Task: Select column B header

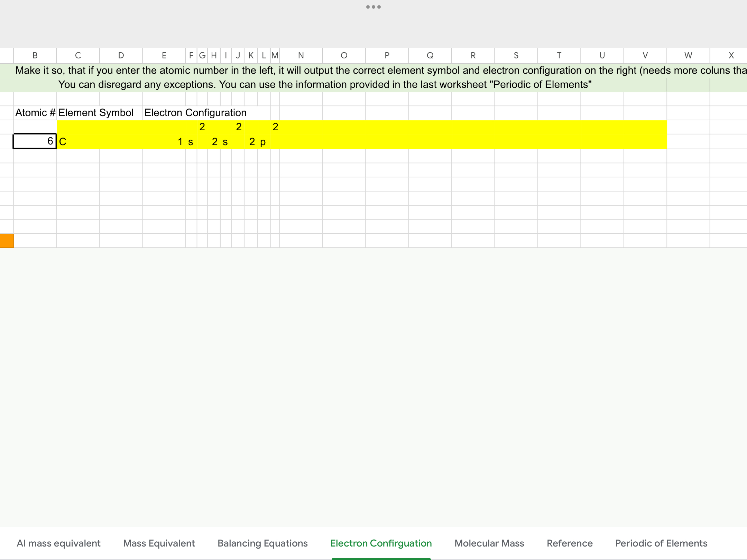Action: (35, 55)
